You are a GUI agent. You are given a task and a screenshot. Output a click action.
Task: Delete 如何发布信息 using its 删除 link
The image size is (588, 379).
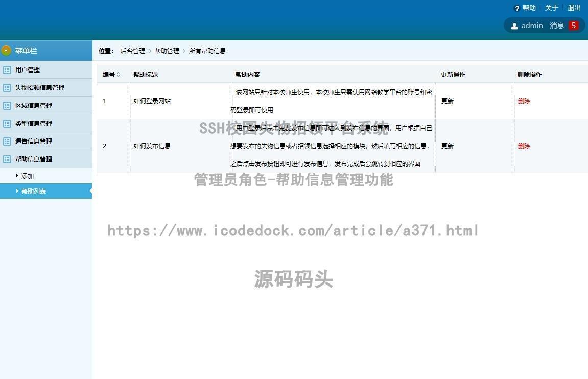524,146
